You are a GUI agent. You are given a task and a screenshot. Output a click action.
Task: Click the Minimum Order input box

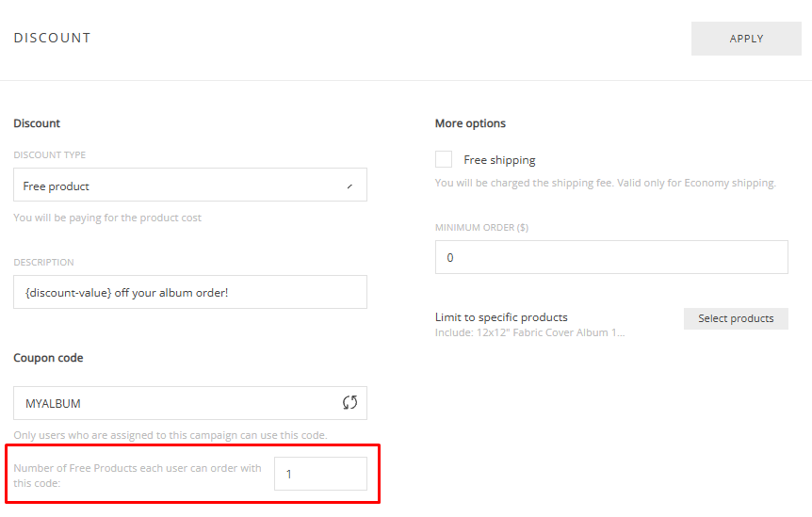[x=610, y=257]
